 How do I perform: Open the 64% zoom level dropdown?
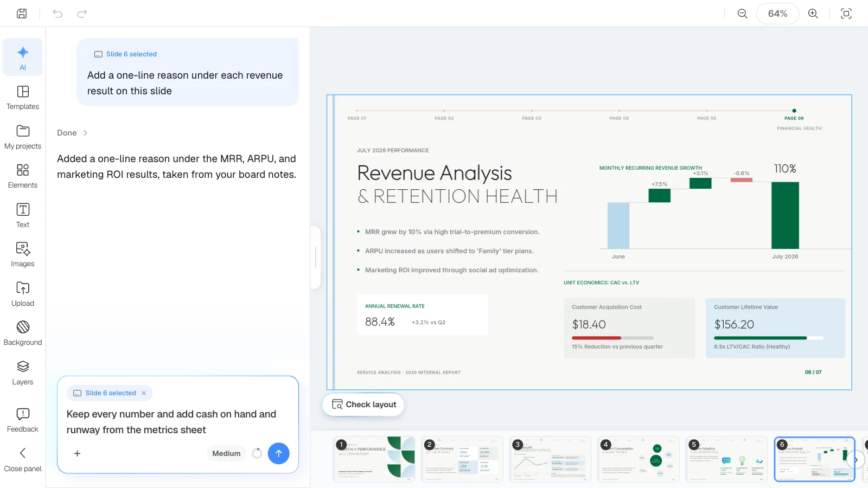[x=777, y=14]
